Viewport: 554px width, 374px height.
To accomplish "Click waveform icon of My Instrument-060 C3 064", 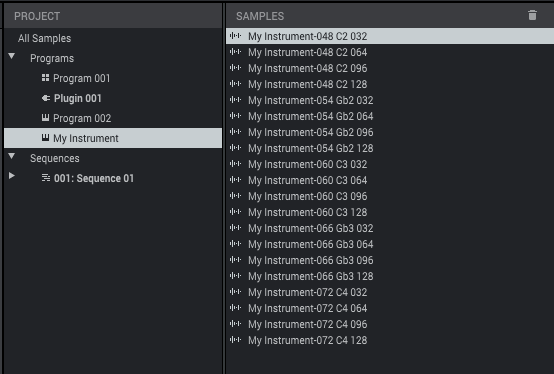I will (x=235, y=180).
